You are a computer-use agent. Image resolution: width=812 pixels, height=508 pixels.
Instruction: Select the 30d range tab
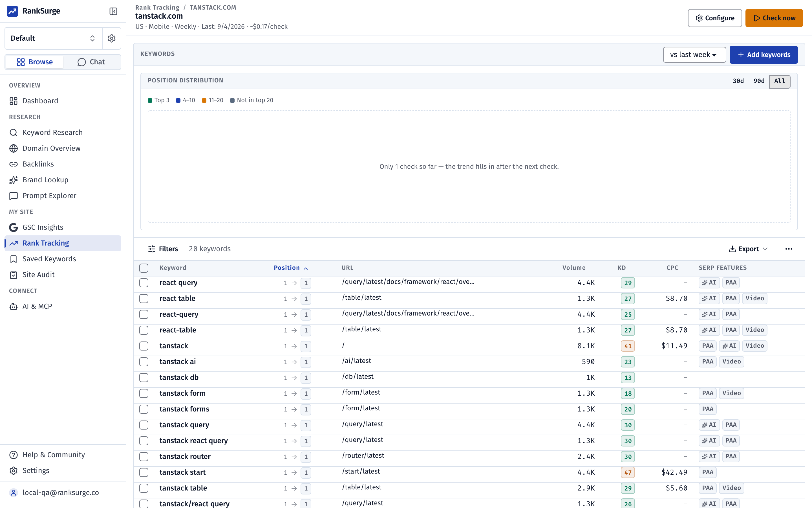pyautogui.click(x=738, y=81)
